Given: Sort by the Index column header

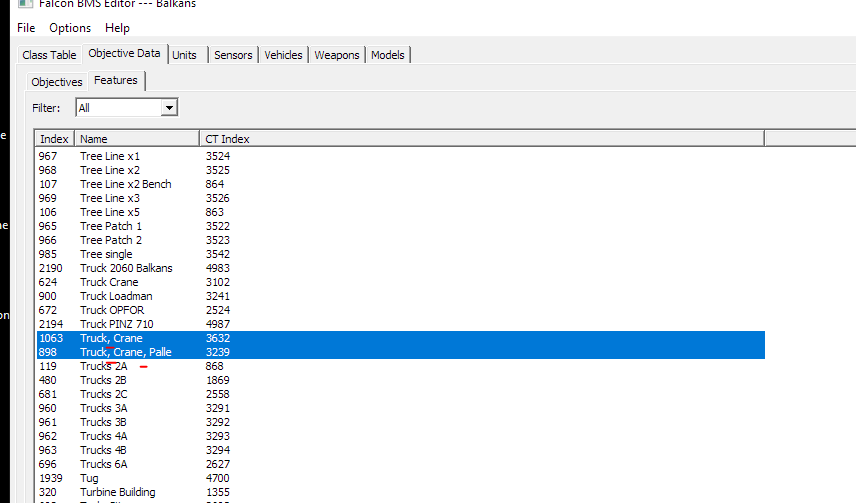Looking at the screenshot, I should pyautogui.click(x=54, y=139).
